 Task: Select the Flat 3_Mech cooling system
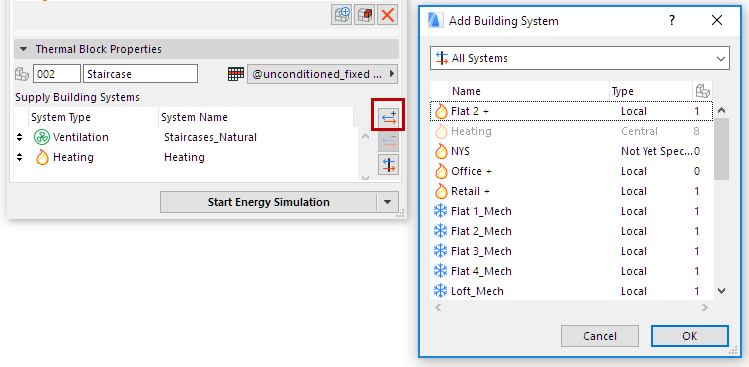[571, 251]
